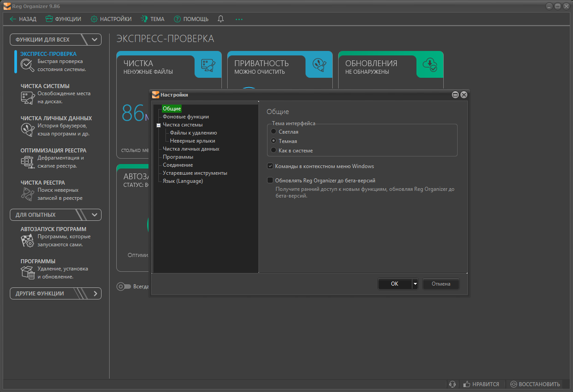Select Язык (Language) in settings tree
This screenshot has height=392, width=573.
[x=183, y=181]
